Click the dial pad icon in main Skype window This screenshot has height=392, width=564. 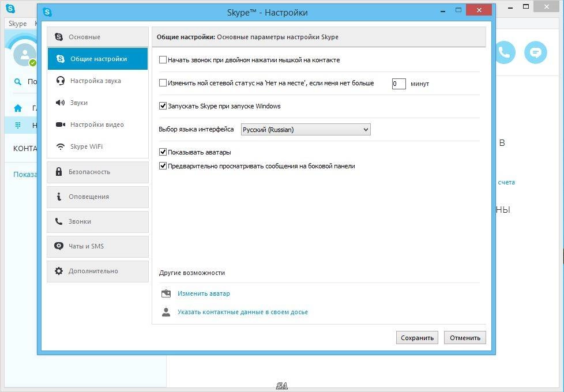click(18, 125)
